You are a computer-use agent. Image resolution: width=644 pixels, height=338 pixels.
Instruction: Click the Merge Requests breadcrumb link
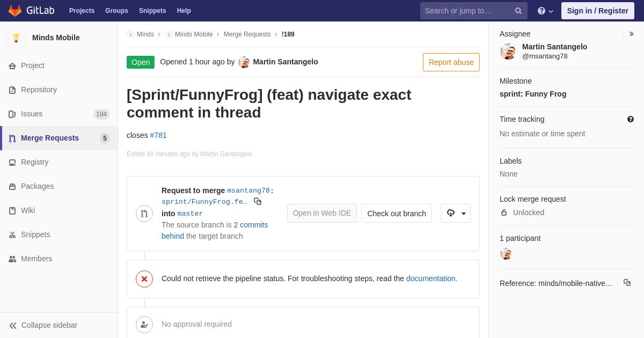pos(247,34)
